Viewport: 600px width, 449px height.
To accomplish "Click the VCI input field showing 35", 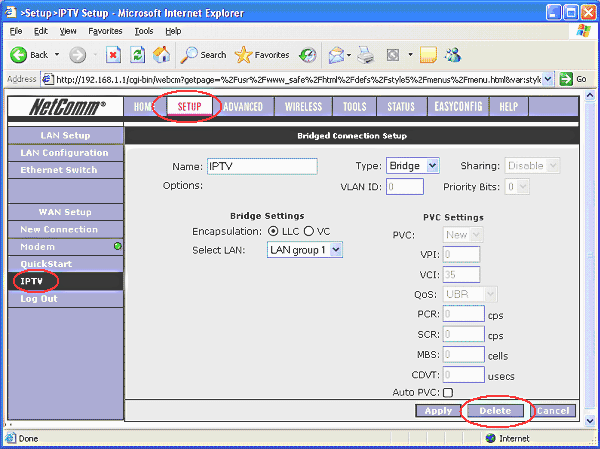I will [461, 274].
